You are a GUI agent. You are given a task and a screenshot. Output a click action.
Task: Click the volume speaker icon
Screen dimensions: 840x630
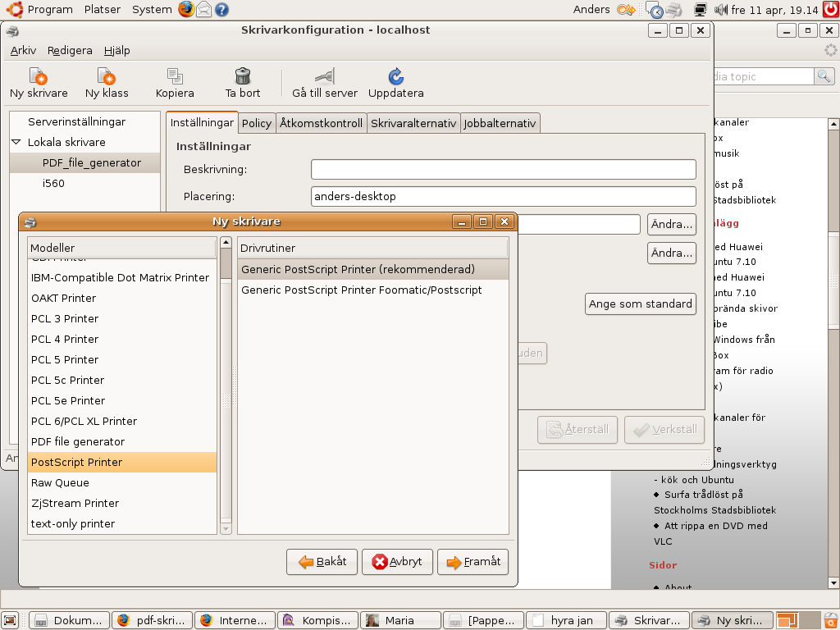pyautogui.click(x=721, y=10)
